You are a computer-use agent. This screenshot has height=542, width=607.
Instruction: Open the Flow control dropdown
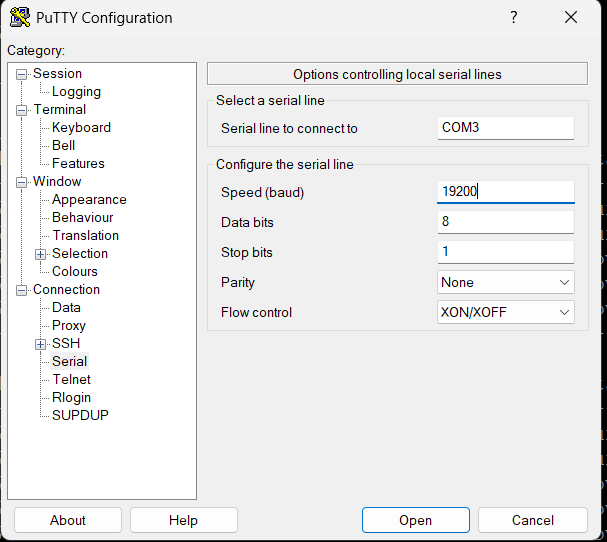pyautogui.click(x=506, y=312)
